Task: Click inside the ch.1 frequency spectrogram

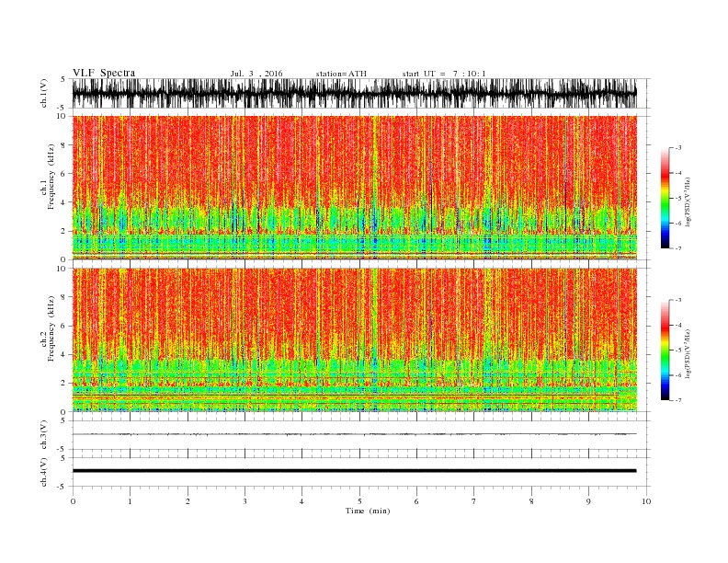Action: pyautogui.click(x=355, y=188)
